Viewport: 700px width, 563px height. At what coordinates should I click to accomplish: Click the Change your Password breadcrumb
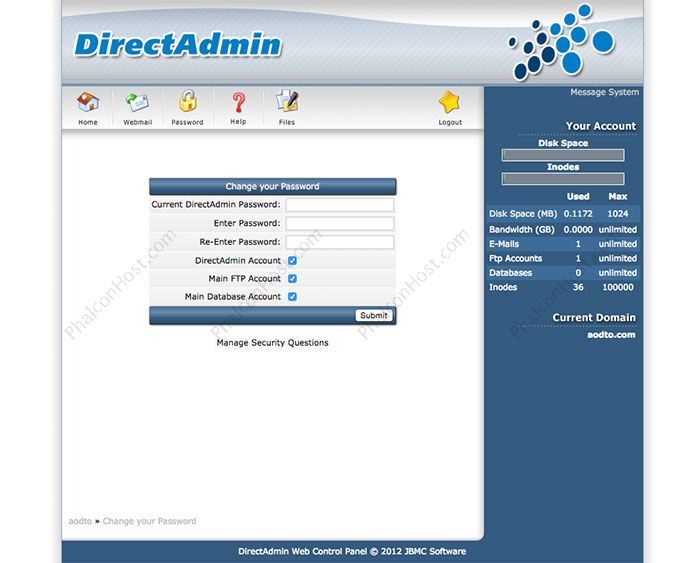pyautogui.click(x=150, y=521)
